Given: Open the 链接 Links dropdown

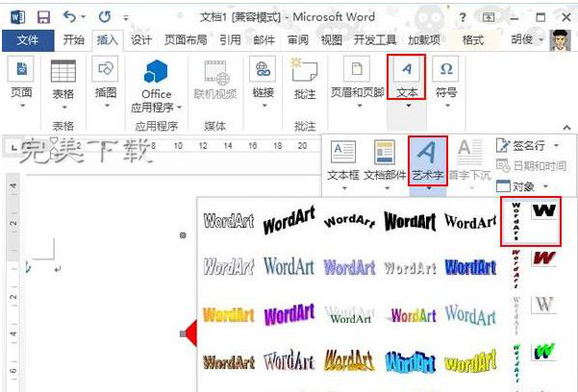Looking at the screenshot, I should coord(264,82).
